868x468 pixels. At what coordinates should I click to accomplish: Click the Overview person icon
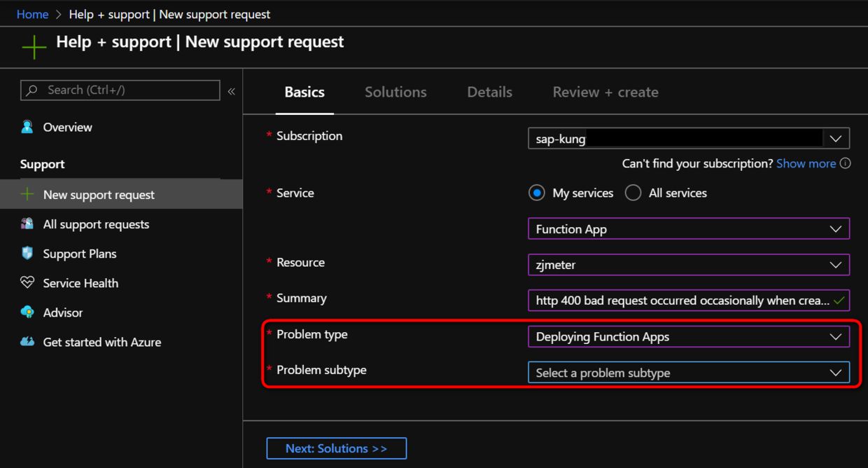27,127
